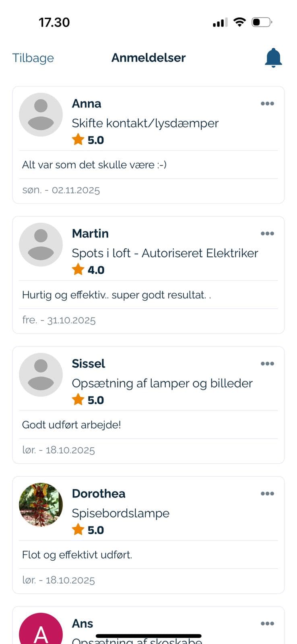
Task: Open Dorothea's flower profile photo
Action: (41, 505)
